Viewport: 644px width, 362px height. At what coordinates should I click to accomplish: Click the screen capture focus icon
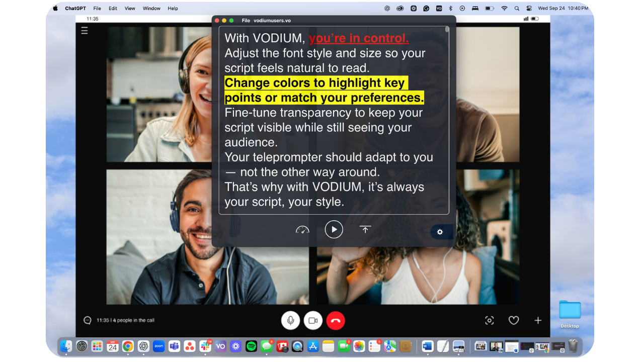point(489,320)
